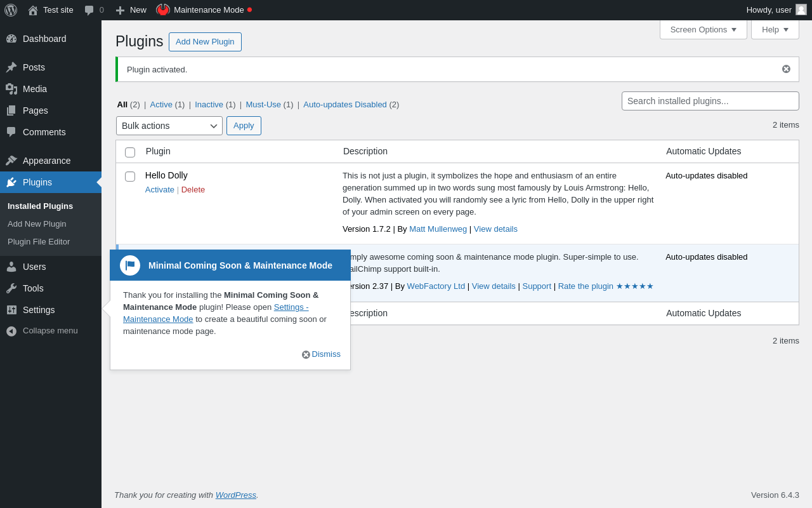This screenshot has height=508, width=812.
Task: Expand the Help panel
Action: [x=775, y=30]
